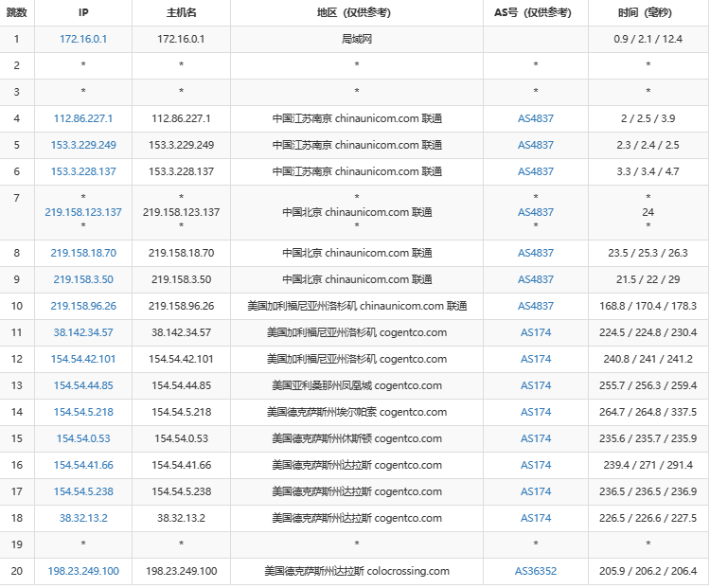
Task: Click the blue 153.3.229.249 IP link
Action: (83, 145)
